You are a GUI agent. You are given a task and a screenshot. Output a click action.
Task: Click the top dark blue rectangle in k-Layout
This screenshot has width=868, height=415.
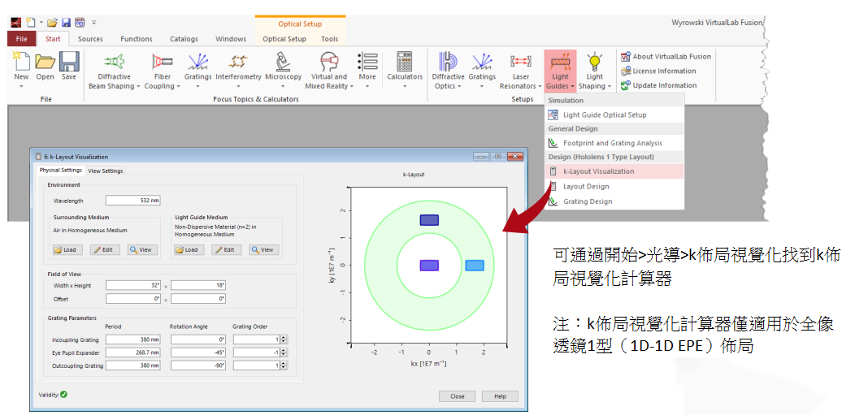coord(429,220)
